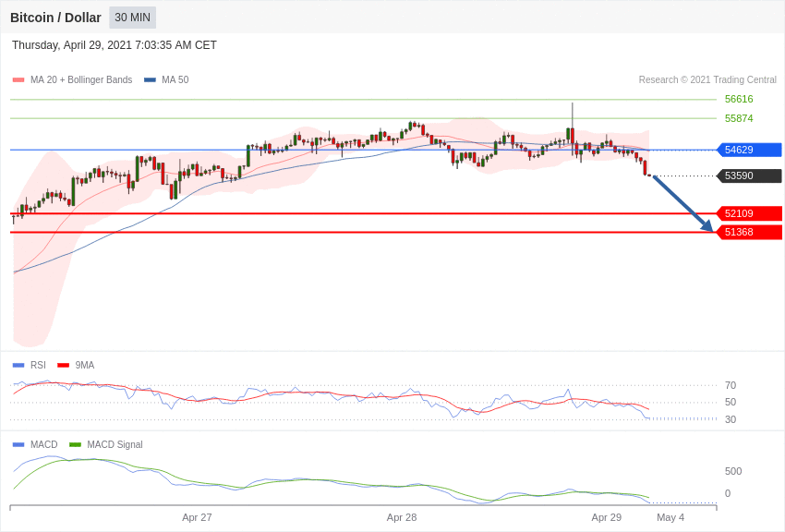
Task: Click the tall wick spike candle near 56616
Action: point(573,129)
